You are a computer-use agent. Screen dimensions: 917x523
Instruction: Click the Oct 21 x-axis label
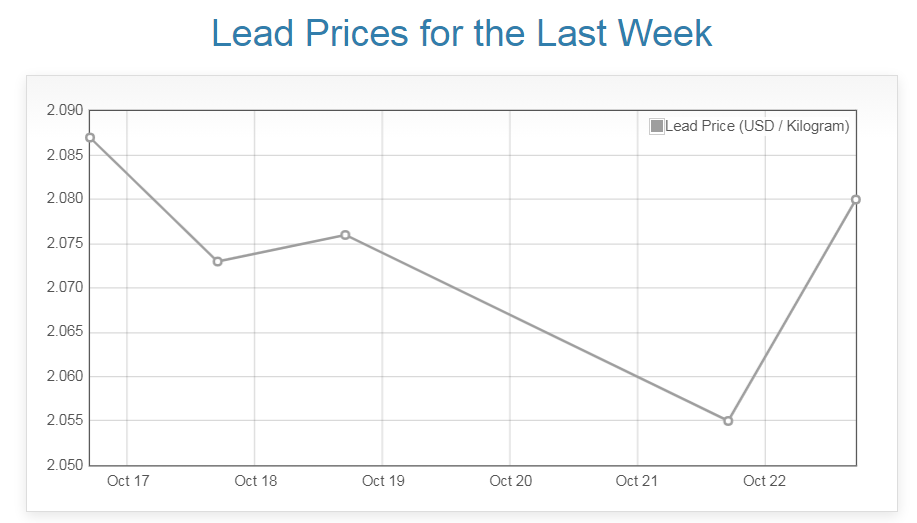click(x=637, y=481)
